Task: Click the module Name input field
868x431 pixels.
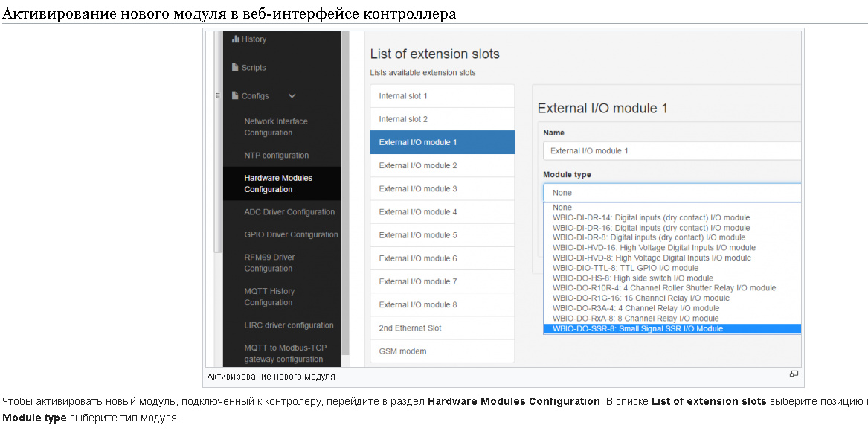Action: tap(672, 150)
